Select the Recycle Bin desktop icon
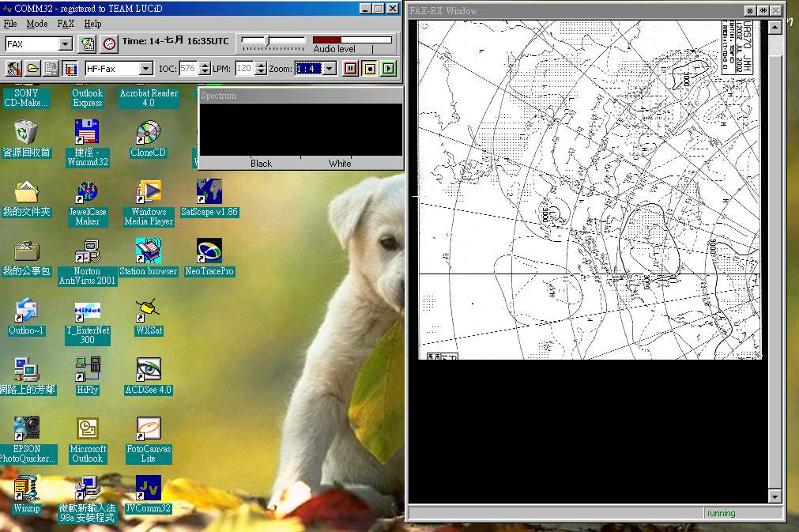Viewport: 799px width, 532px height. click(26, 138)
